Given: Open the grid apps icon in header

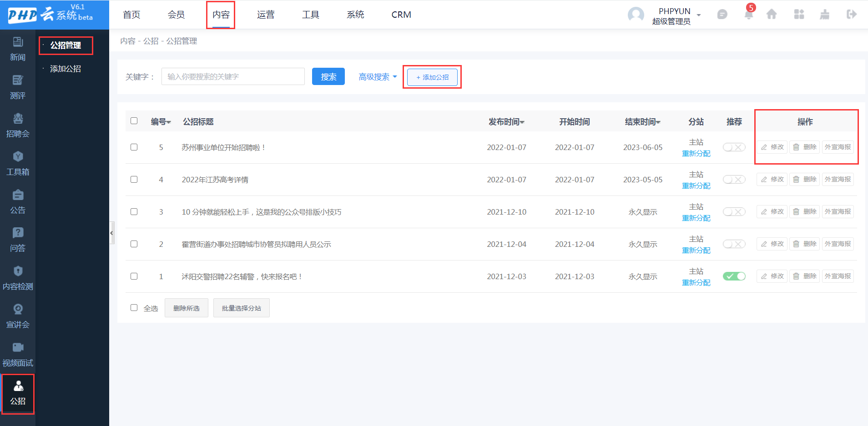Looking at the screenshot, I should click(x=799, y=15).
